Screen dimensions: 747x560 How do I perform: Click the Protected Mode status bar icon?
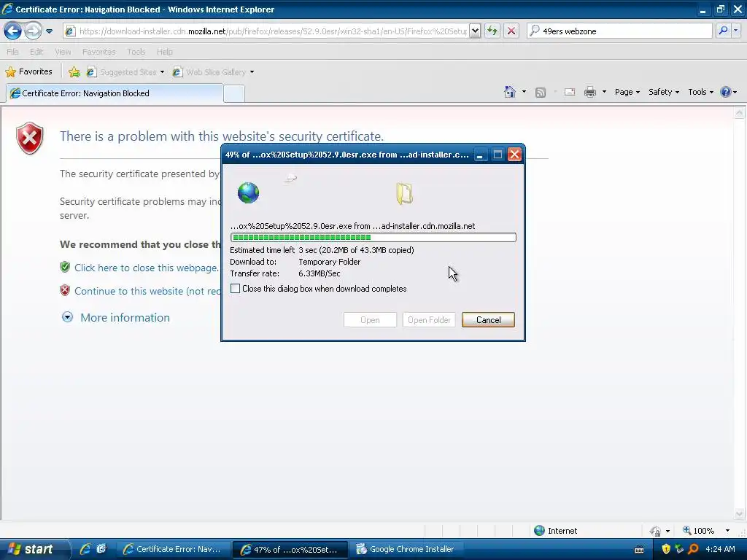[x=655, y=531]
